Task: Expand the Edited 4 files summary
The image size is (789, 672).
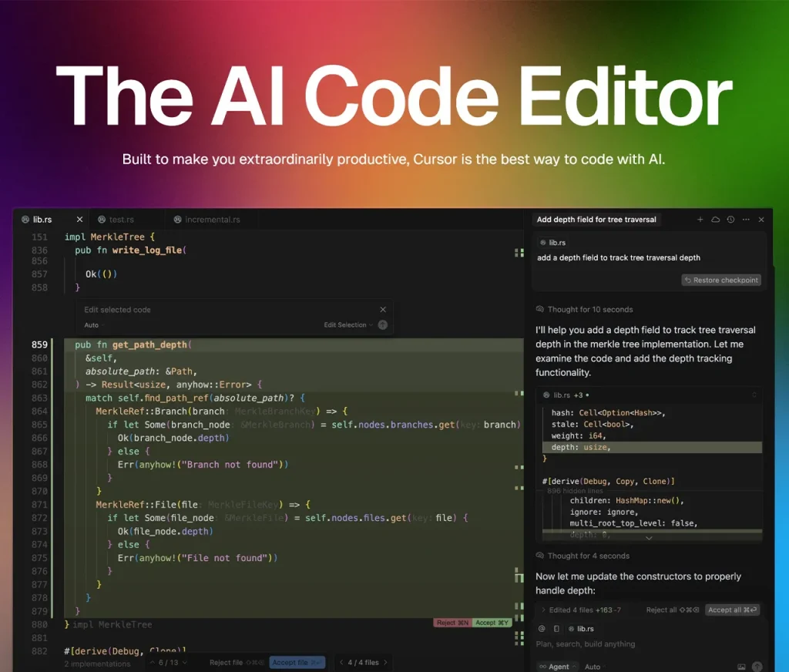Action: tap(581, 610)
